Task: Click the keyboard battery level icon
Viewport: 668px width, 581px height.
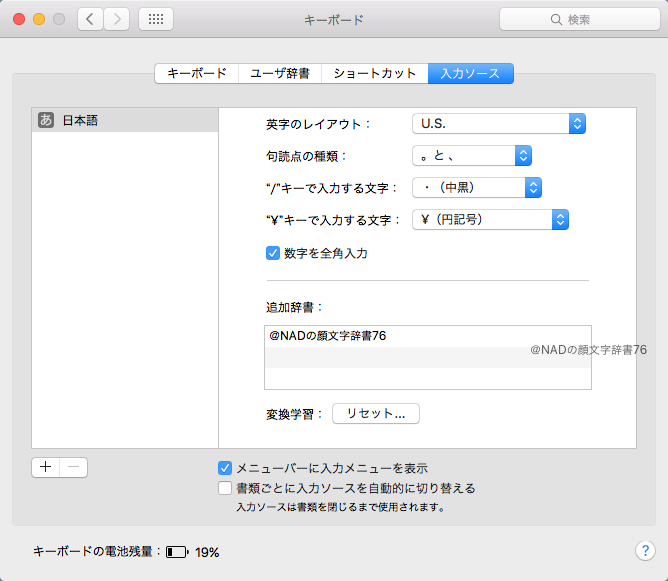Action: (177, 551)
